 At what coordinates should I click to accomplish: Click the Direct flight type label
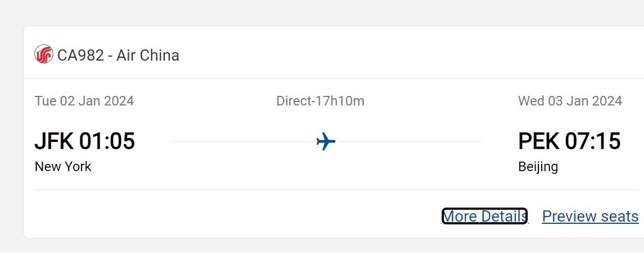[293, 101]
